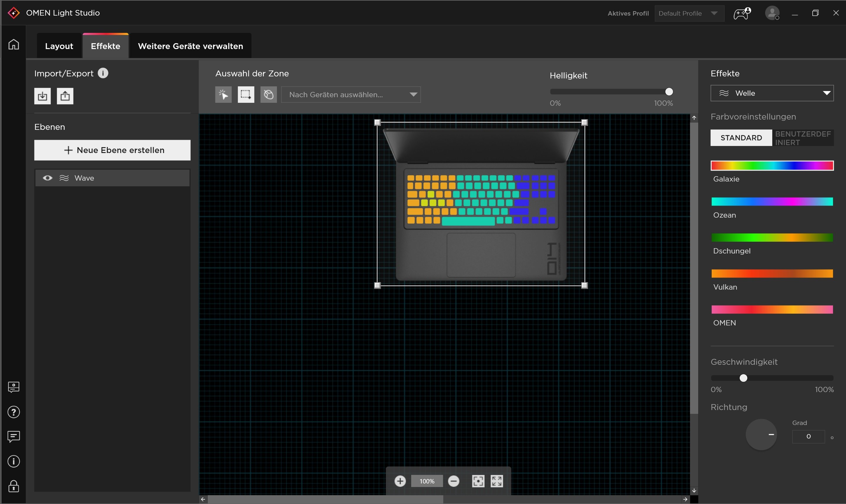Select the rectangle marquee selection tool

(246, 94)
